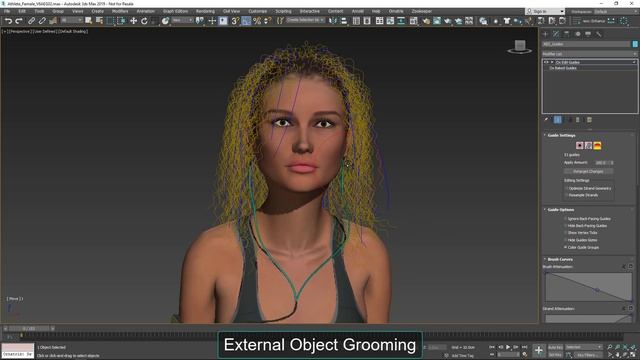Click the Align tool icon
The image size is (640, 360).
point(344,21)
